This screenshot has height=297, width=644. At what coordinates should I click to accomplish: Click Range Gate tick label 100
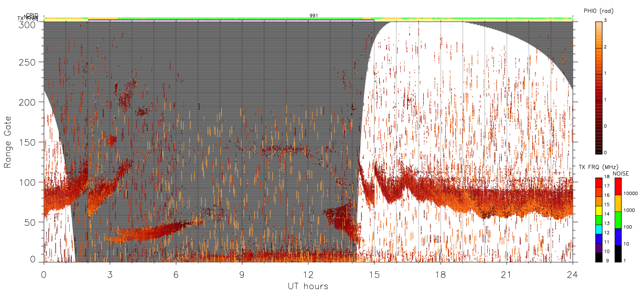[x=28, y=182]
